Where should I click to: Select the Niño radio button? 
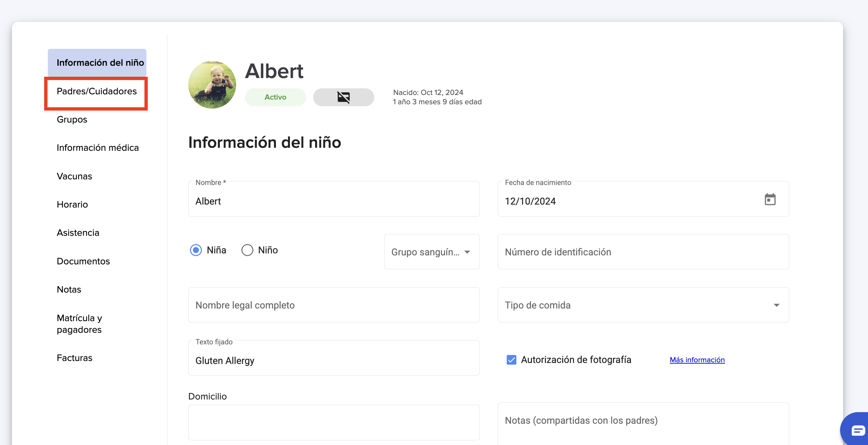pos(247,250)
